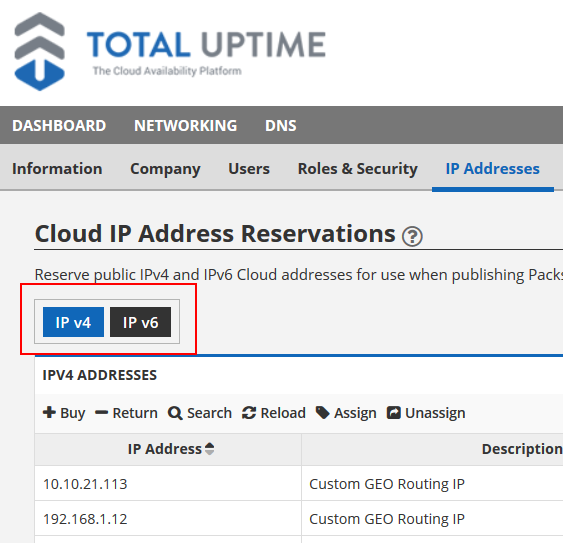Select the IP Addresses tab
The height and width of the screenshot is (543, 563).
[493, 169]
